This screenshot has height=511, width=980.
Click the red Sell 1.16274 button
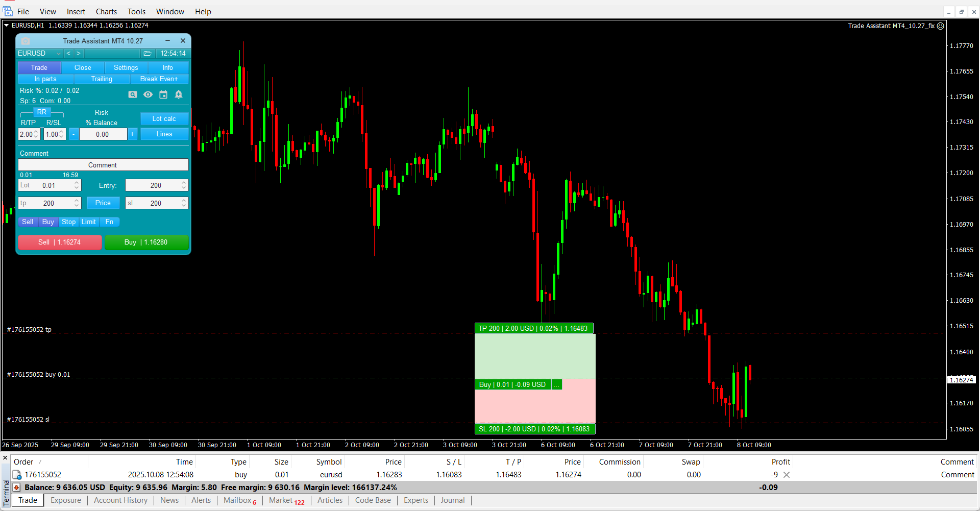60,242
